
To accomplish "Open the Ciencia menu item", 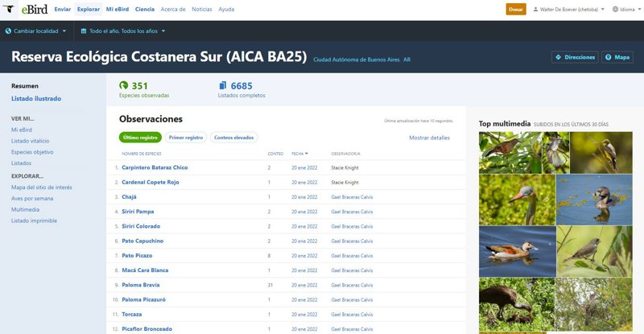I will coord(145,9).
